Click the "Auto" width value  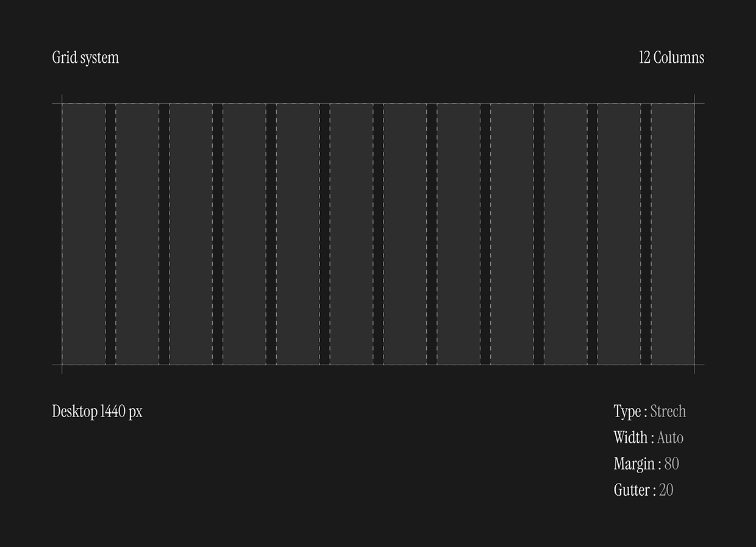pos(670,438)
